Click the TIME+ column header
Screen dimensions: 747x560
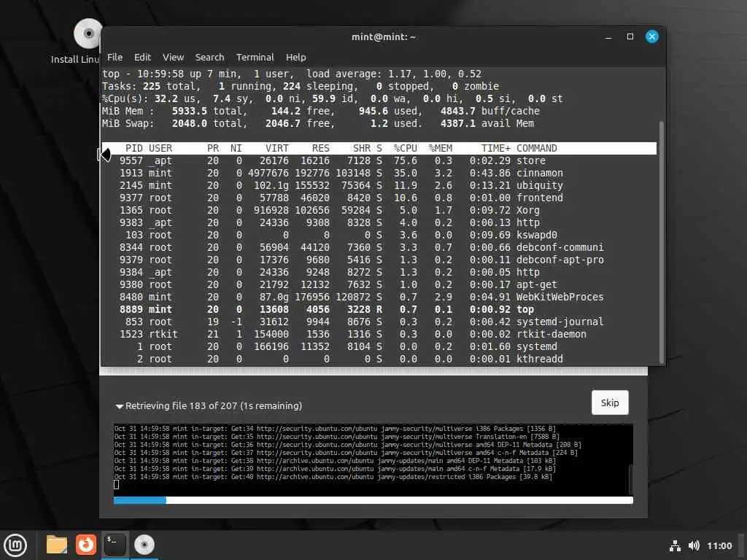point(495,148)
